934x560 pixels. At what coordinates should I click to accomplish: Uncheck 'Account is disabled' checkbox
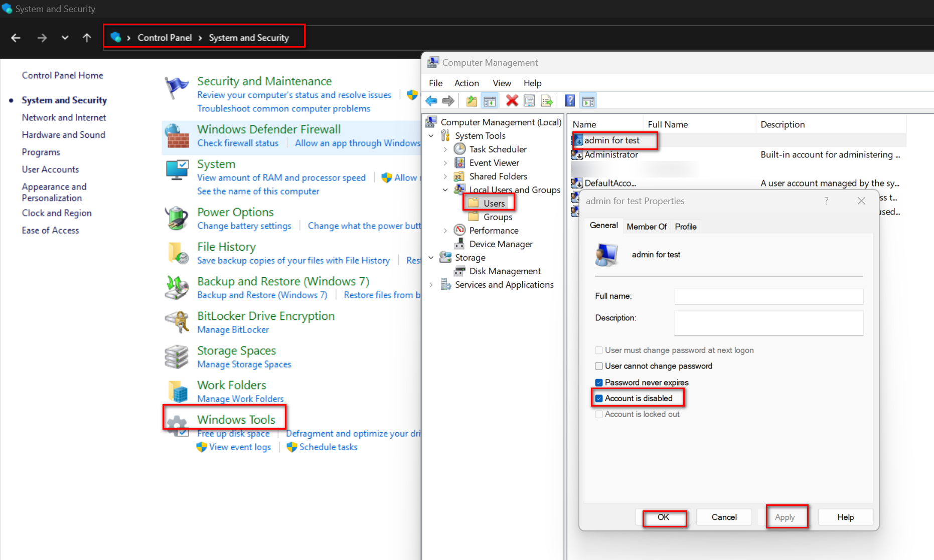(599, 399)
